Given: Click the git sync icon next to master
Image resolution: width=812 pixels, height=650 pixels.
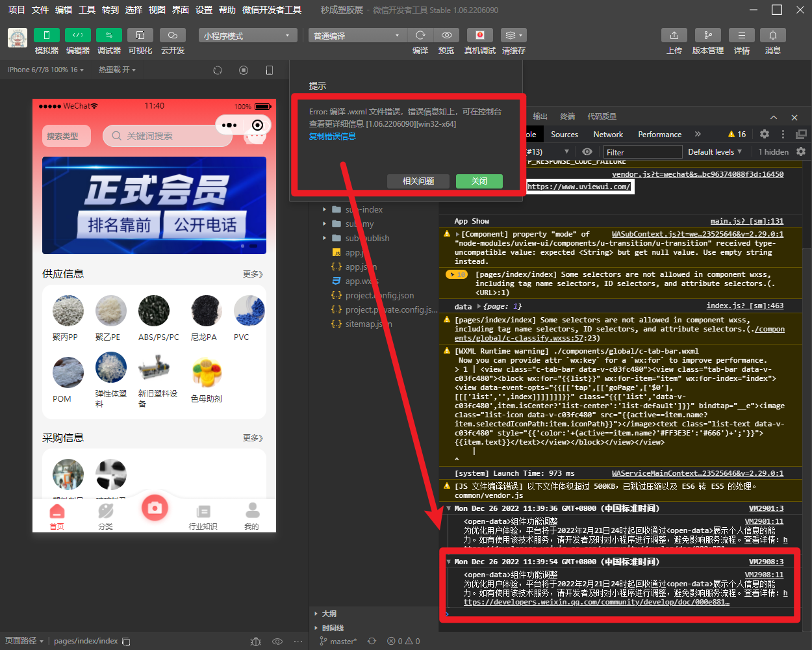Looking at the screenshot, I should coord(372,641).
